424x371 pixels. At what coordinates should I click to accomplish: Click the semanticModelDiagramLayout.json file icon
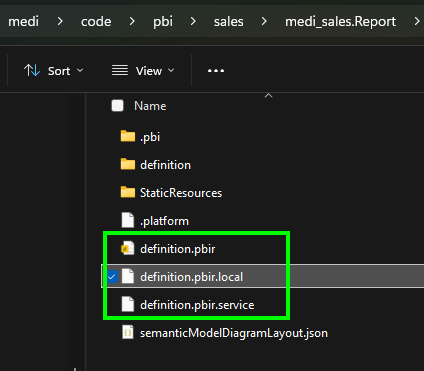click(128, 332)
